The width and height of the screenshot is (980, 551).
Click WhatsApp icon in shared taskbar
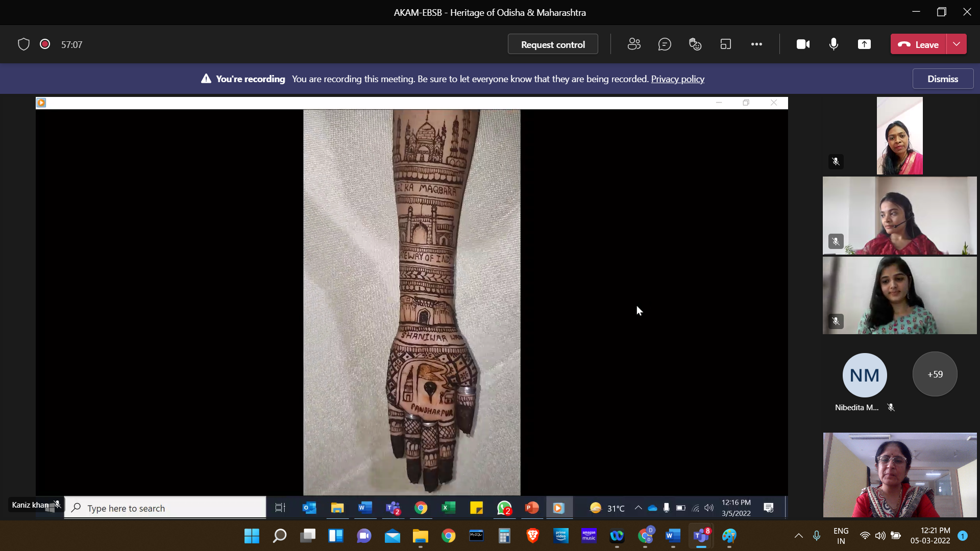pos(504,508)
